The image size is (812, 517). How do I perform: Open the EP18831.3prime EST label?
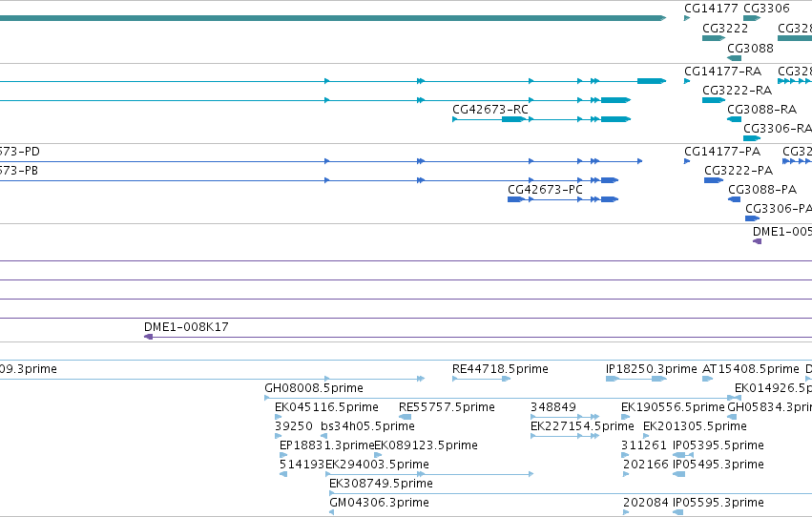pos(326,445)
